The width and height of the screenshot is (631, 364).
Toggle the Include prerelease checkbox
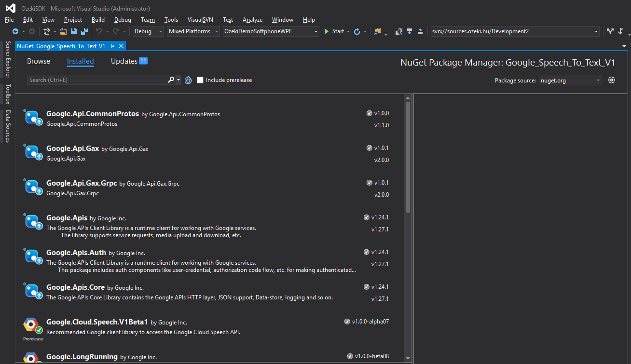click(x=200, y=80)
